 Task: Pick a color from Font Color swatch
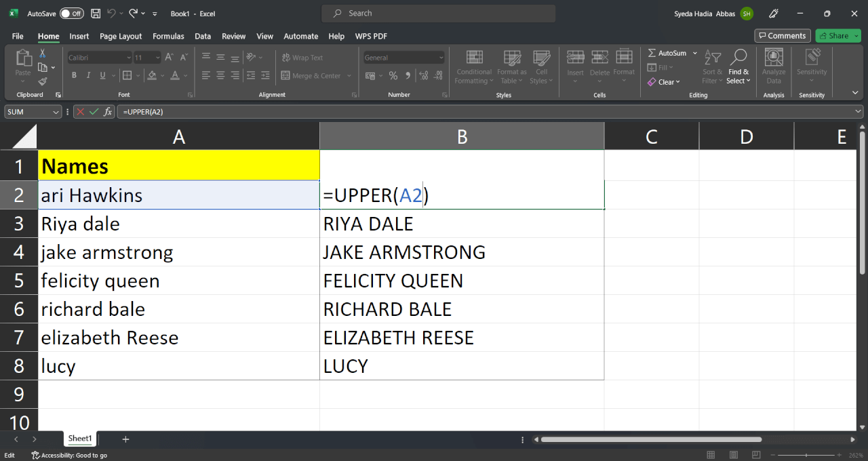(x=174, y=75)
